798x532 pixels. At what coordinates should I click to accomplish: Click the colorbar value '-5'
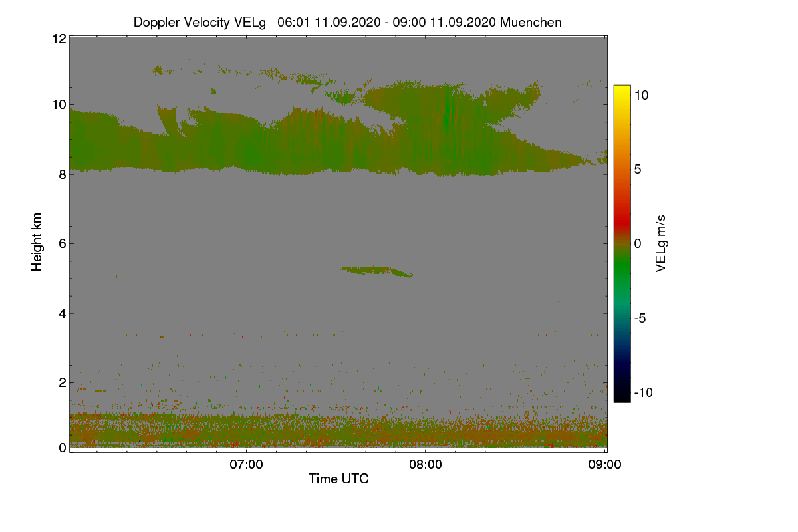pos(640,318)
